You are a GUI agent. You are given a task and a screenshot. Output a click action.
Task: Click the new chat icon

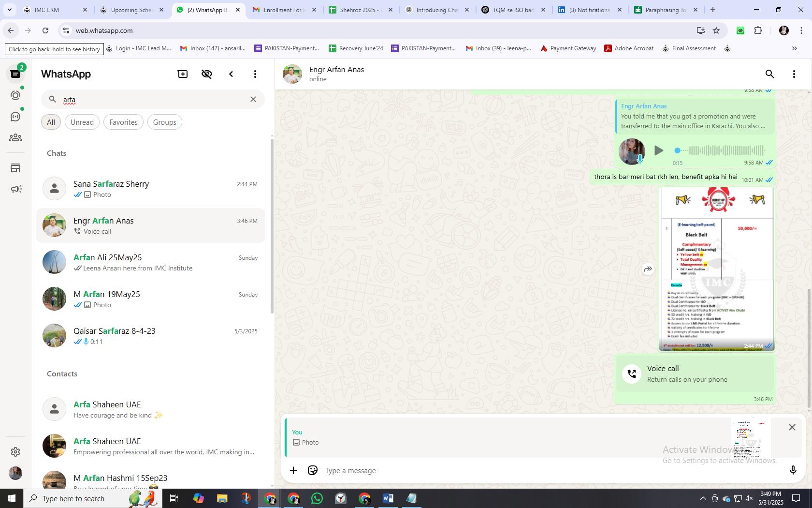(183, 74)
